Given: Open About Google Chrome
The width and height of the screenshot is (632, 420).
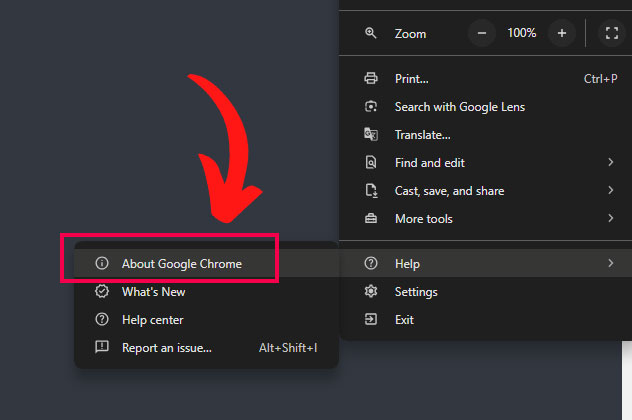Looking at the screenshot, I should click(206, 263).
